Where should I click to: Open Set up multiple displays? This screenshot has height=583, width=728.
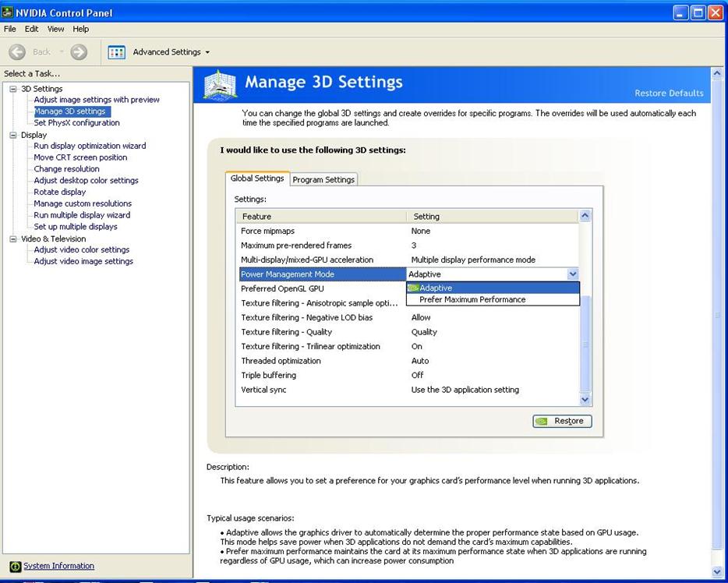point(76,227)
